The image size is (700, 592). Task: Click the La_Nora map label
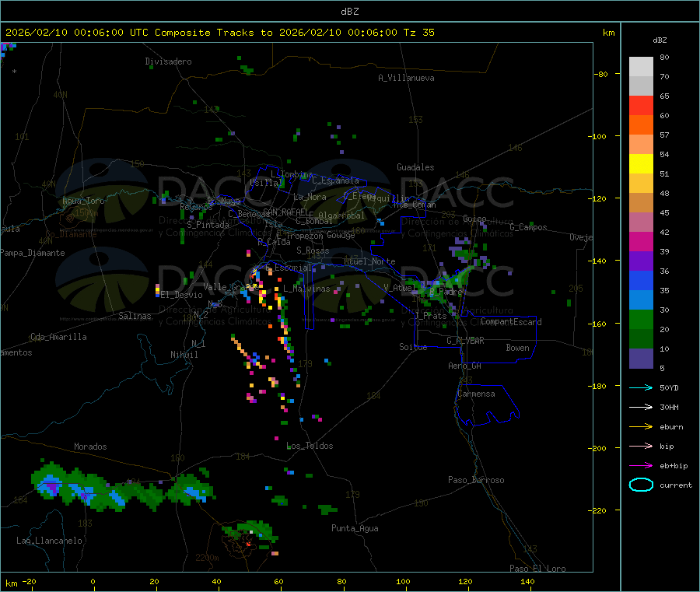tap(310, 197)
